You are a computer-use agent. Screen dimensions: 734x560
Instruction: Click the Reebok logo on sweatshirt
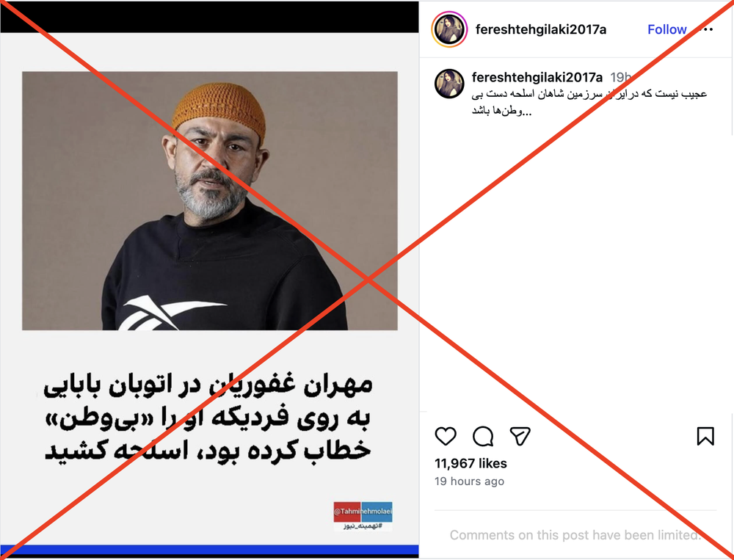coord(171,313)
